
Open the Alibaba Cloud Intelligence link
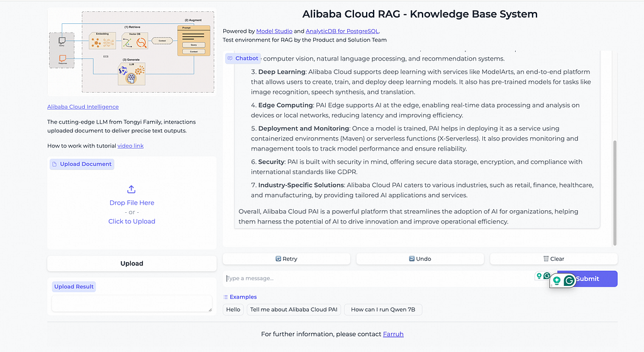point(83,107)
